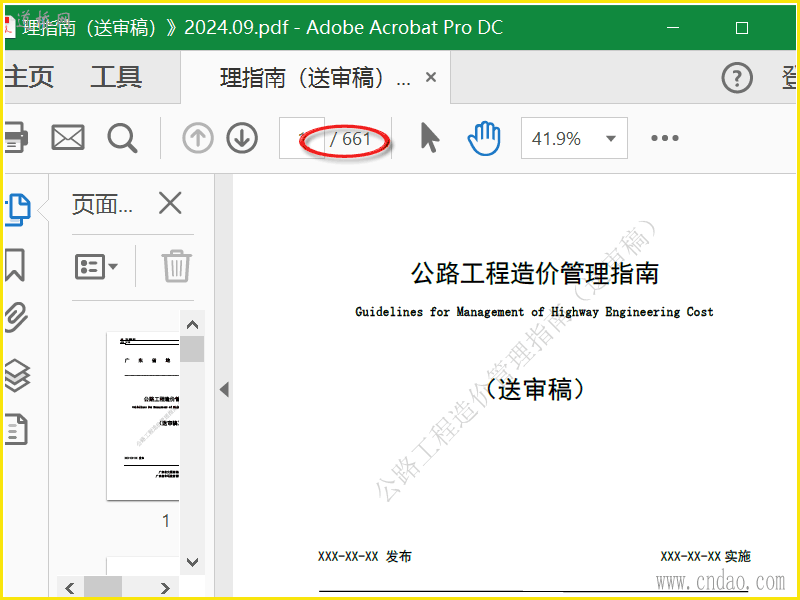Click the title 公路工程造价管理指南

(x=535, y=273)
